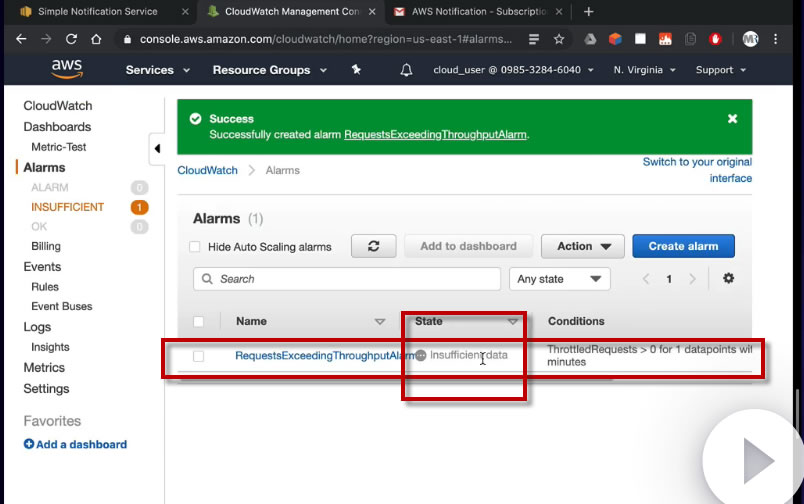Click the red stop-hand extension icon

coord(715,39)
